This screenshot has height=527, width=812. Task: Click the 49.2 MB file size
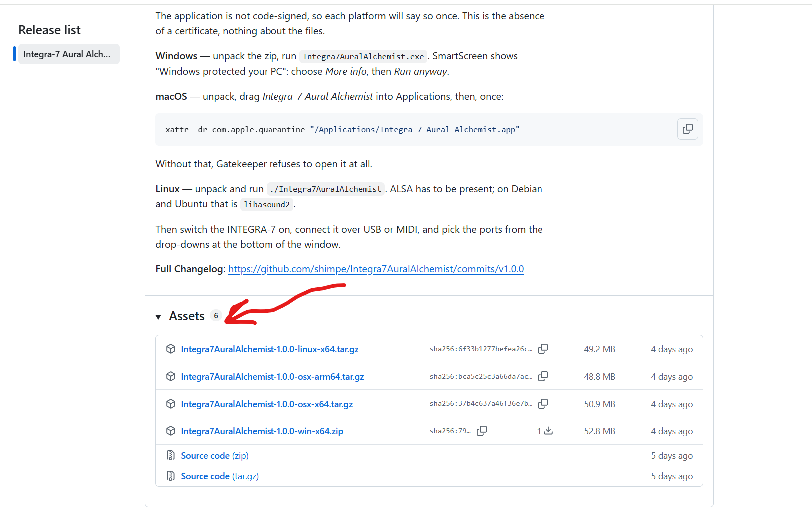599,349
